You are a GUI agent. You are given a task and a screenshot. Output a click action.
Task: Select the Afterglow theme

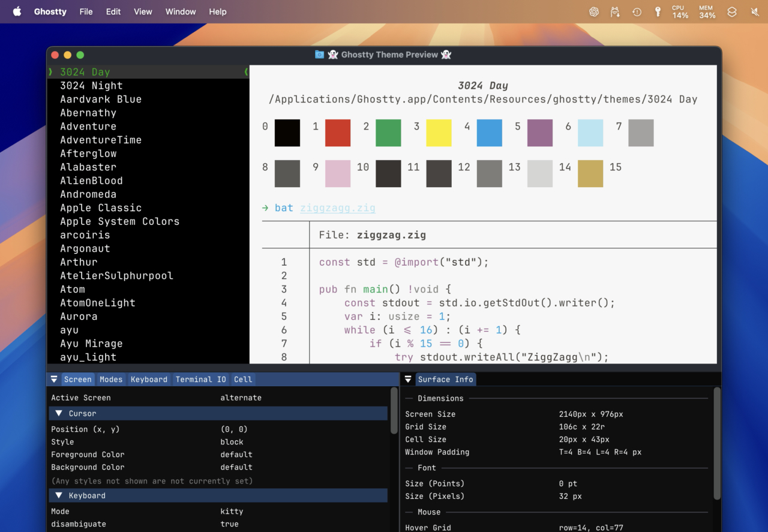point(88,154)
